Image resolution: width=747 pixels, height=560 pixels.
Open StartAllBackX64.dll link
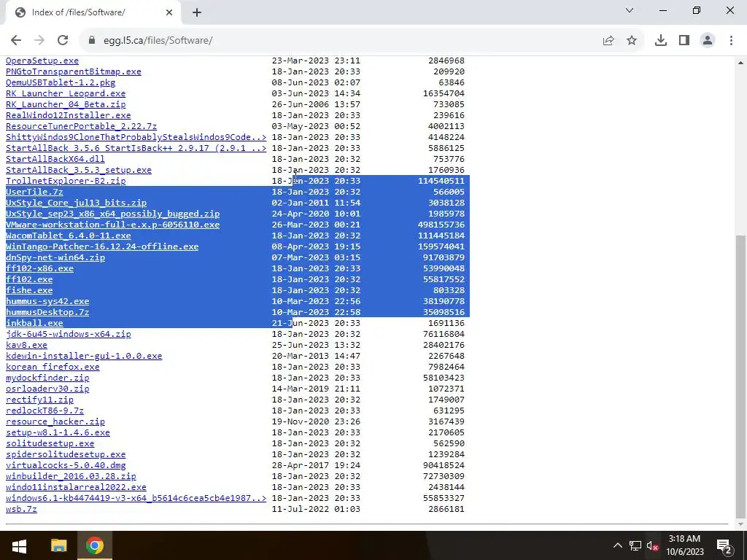click(55, 159)
